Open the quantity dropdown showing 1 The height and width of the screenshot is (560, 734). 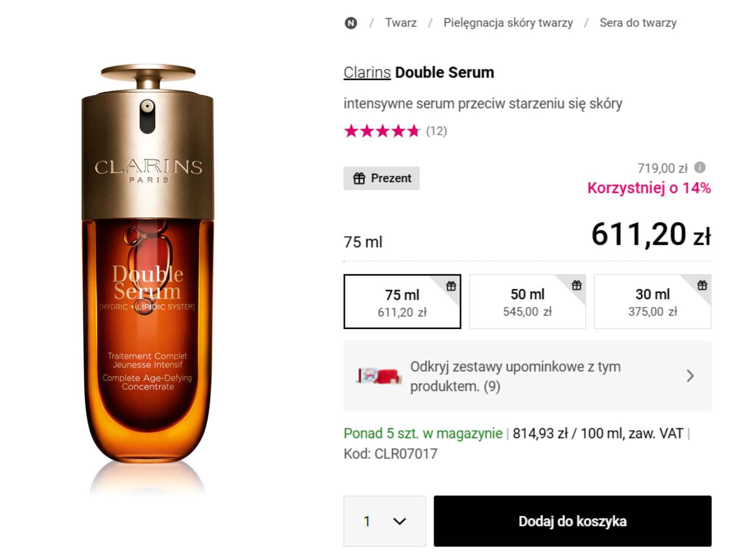(384, 521)
